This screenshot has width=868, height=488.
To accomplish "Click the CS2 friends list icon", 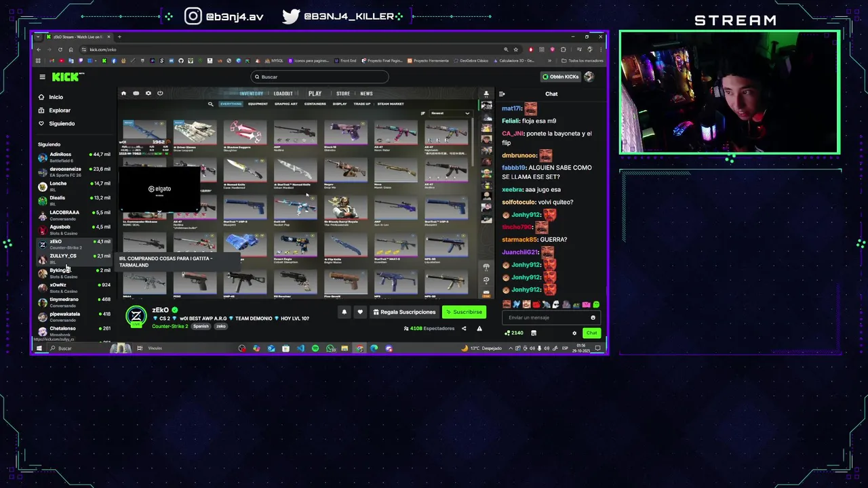I will click(486, 94).
